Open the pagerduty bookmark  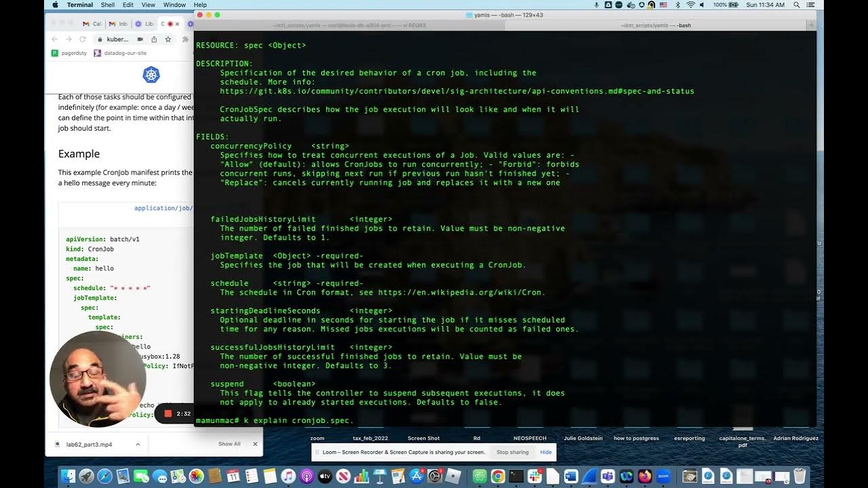pos(70,53)
